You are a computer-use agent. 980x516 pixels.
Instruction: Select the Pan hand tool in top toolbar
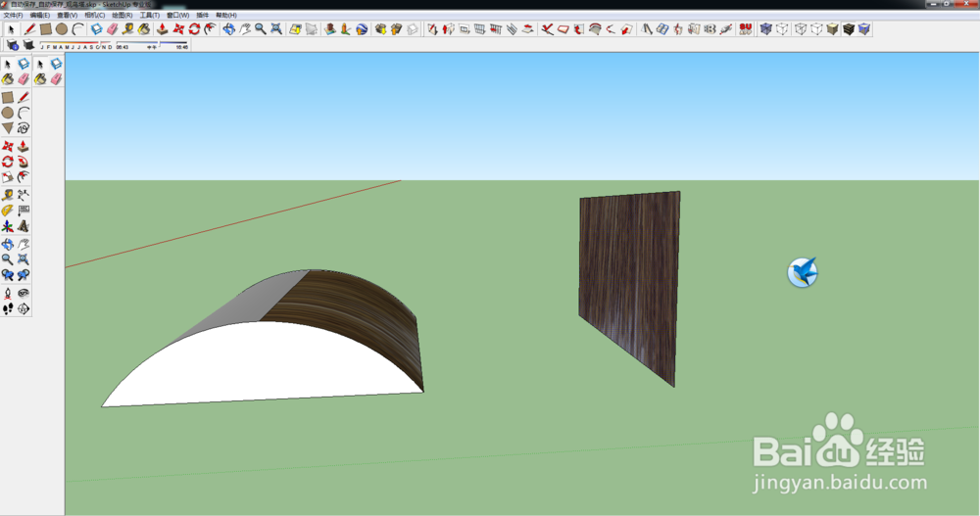(x=244, y=29)
